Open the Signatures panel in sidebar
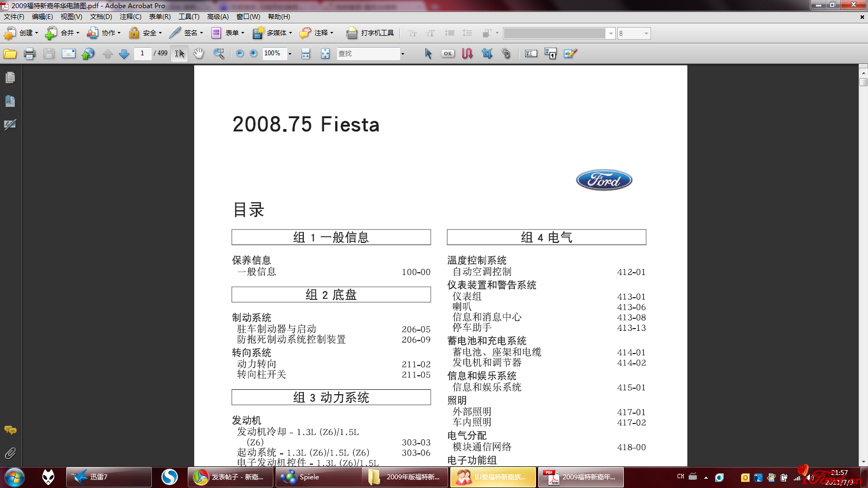The width and height of the screenshot is (868, 488). tap(10, 125)
